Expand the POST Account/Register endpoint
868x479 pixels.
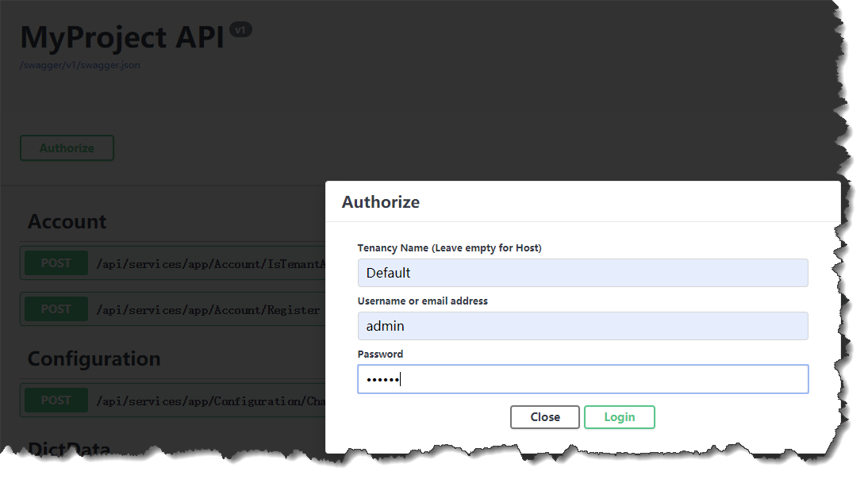click(173, 309)
